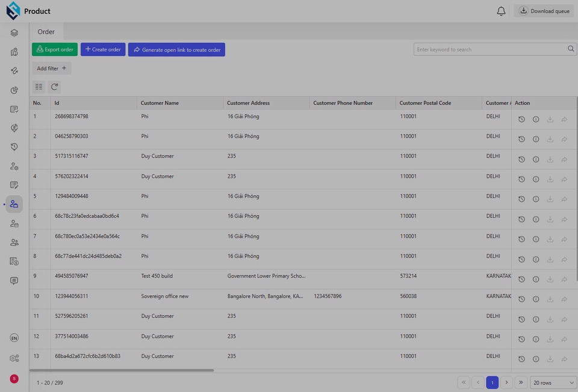Screen dimensions: 578x392
Task: Open the red user avatar menu
Action: [x=14, y=379]
